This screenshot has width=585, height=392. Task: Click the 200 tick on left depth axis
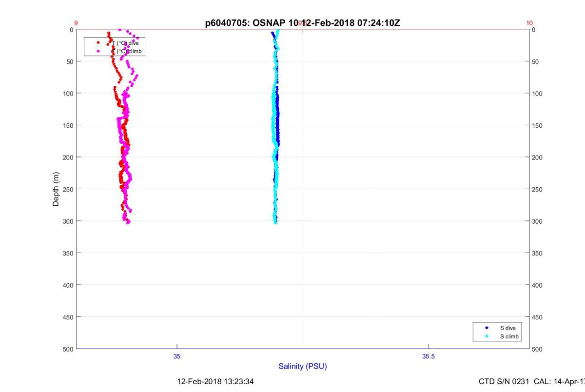point(68,157)
